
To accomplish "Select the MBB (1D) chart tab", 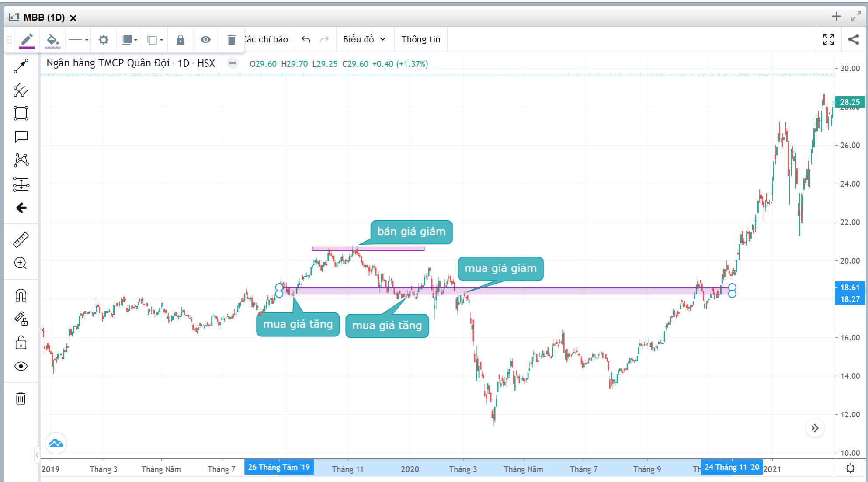I will [x=44, y=17].
